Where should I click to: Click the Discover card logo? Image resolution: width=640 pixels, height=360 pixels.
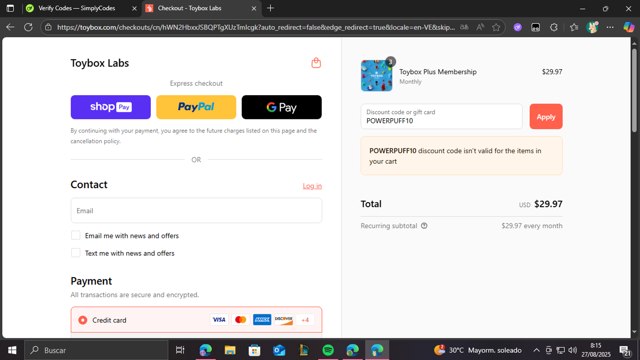(x=283, y=320)
